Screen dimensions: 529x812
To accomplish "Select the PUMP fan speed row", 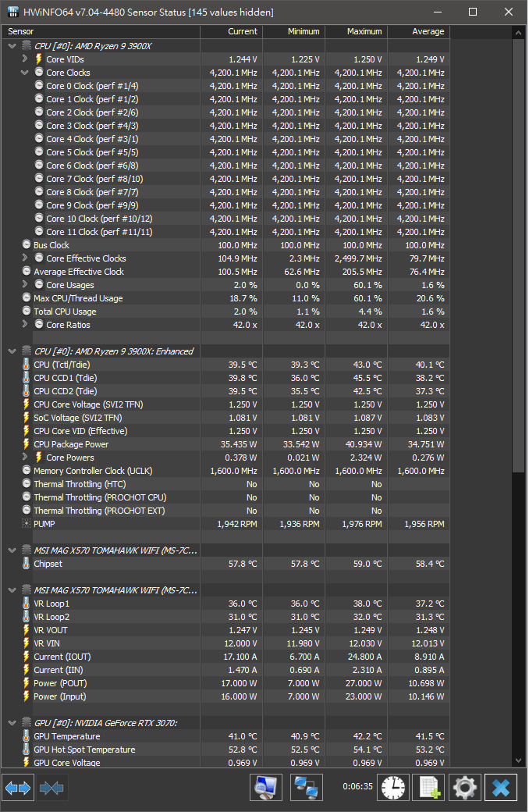I will click(x=225, y=524).
